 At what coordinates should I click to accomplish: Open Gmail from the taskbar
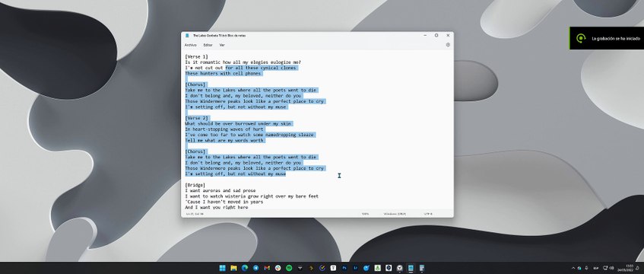tap(267, 268)
